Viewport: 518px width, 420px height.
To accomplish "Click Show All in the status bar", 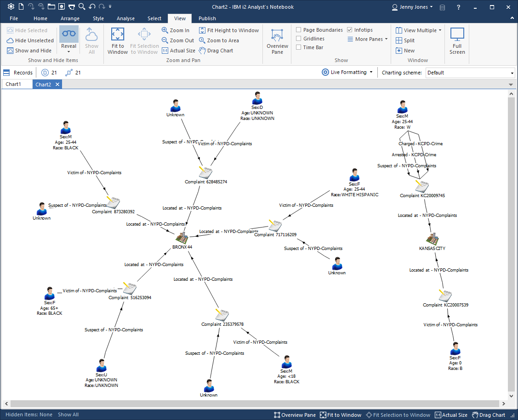I will (68, 414).
